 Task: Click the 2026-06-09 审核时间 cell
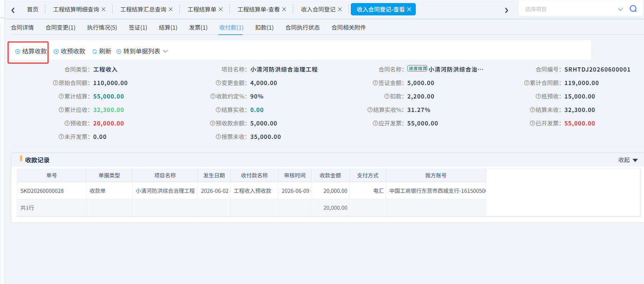tap(295, 190)
